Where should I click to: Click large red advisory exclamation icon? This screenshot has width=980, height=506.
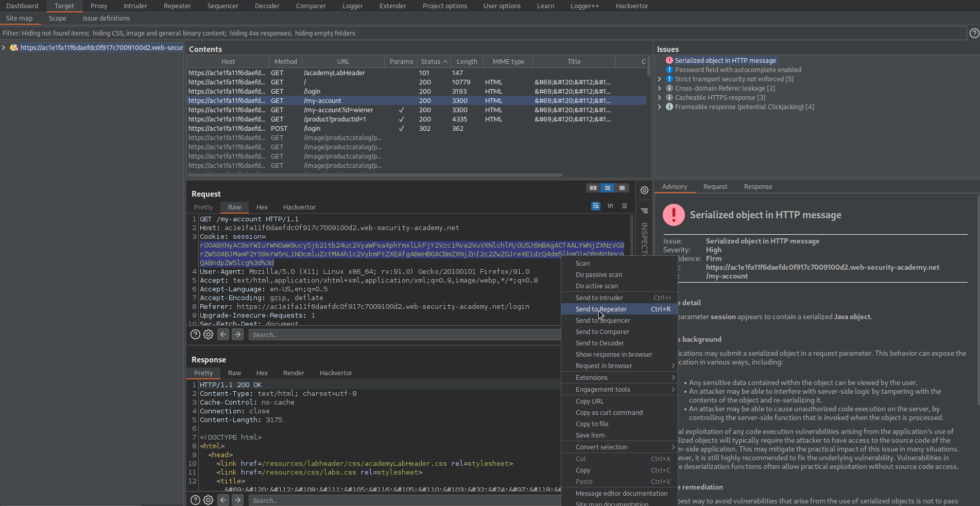pyautogui.click(x=674, y=215)
